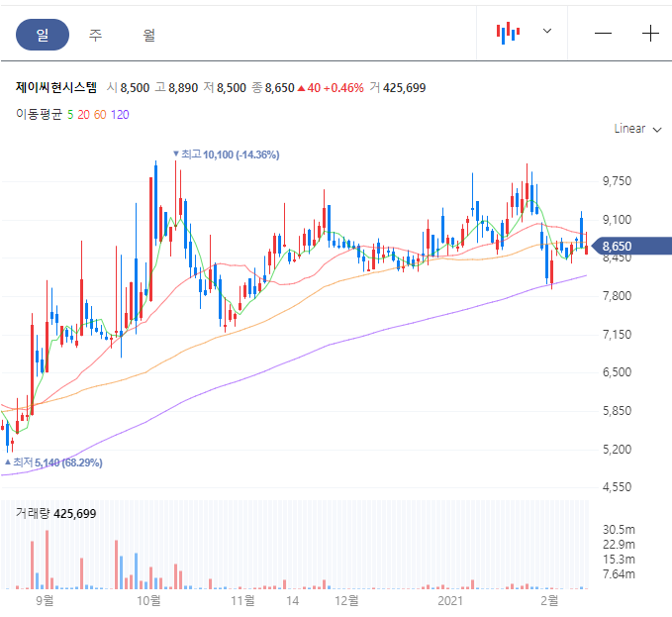Click the candlestick chart type icon

pyautogui.click(x=509, y=33)
